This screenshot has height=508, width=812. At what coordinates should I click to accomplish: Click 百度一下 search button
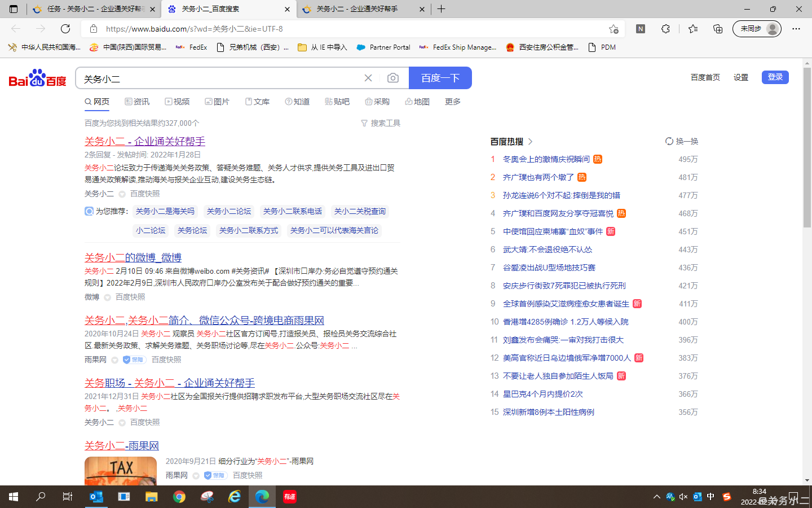pyautogui.click(x=440, y=78)
